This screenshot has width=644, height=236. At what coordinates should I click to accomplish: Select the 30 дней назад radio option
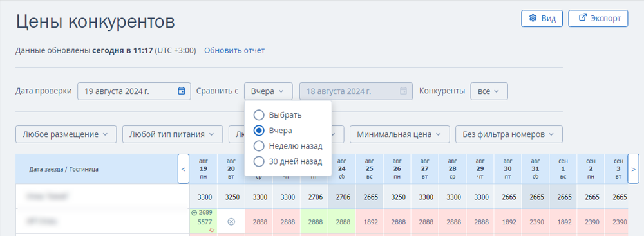[x=259, y=161]
